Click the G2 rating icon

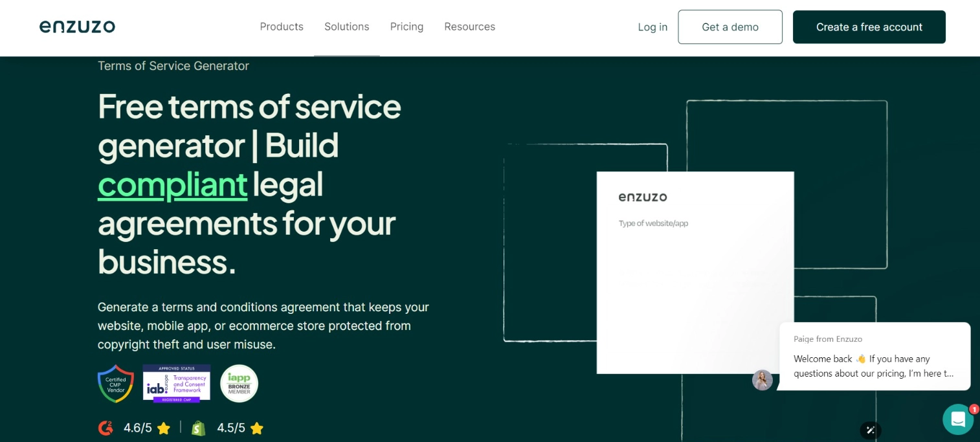[x=106, y=428]
